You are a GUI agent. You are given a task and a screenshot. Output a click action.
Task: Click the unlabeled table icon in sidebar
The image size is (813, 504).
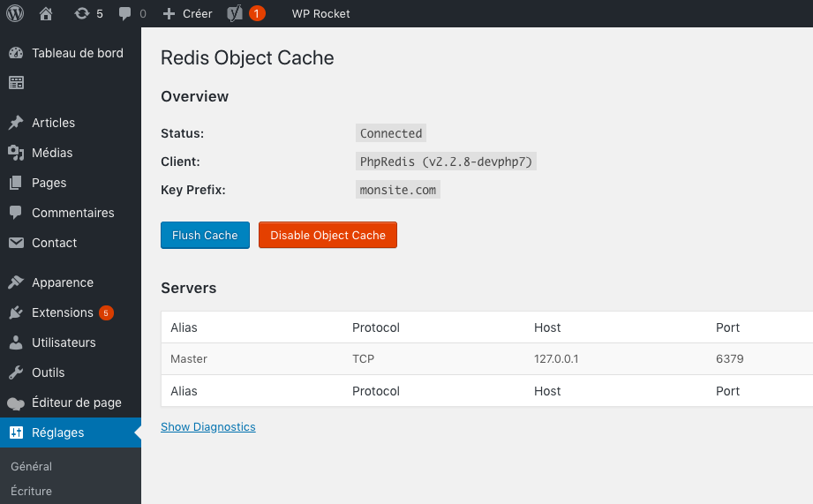coord(16,82)
